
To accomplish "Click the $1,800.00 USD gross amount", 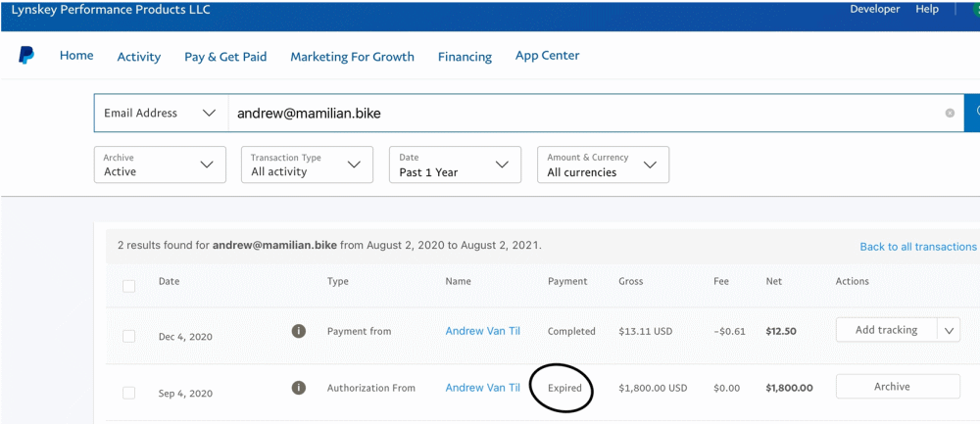I will (653, 389).
